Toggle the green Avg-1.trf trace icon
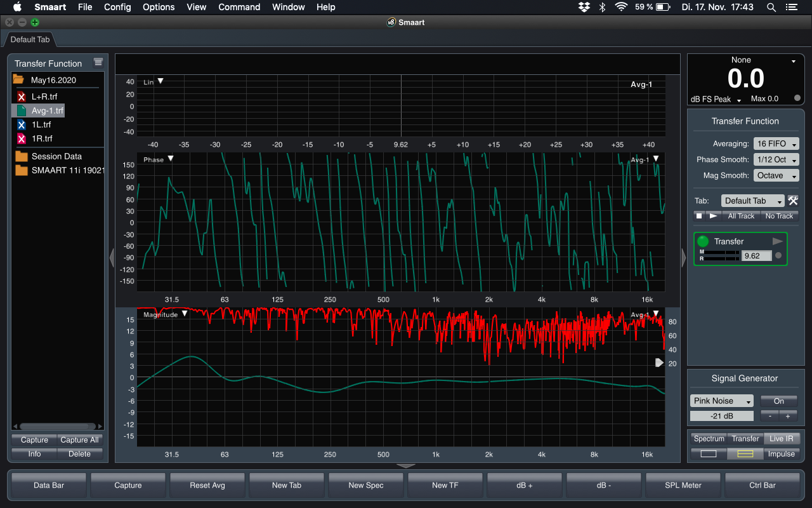 point(22,110)
